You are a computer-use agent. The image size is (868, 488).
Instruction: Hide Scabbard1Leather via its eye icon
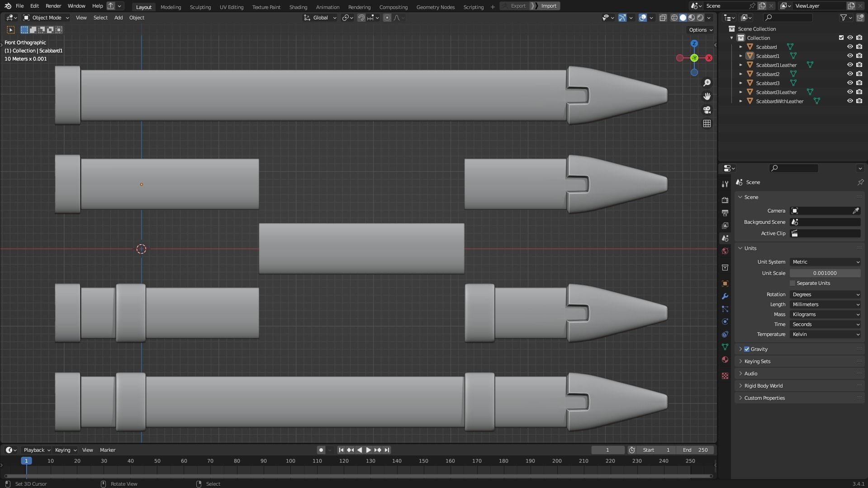click(x=850, y=65)
